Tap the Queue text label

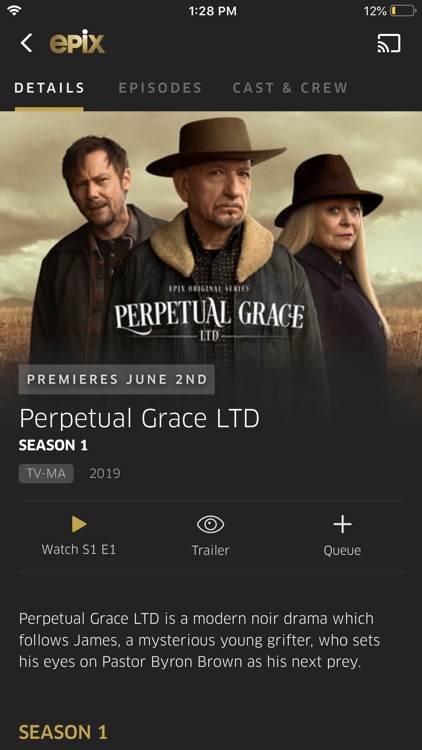[342, 551]
